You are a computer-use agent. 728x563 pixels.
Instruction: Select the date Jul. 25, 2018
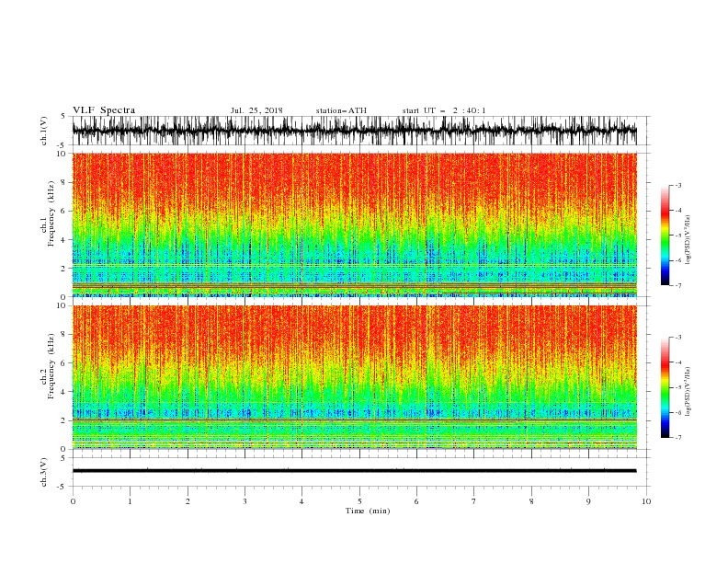(x=256, y=110)
